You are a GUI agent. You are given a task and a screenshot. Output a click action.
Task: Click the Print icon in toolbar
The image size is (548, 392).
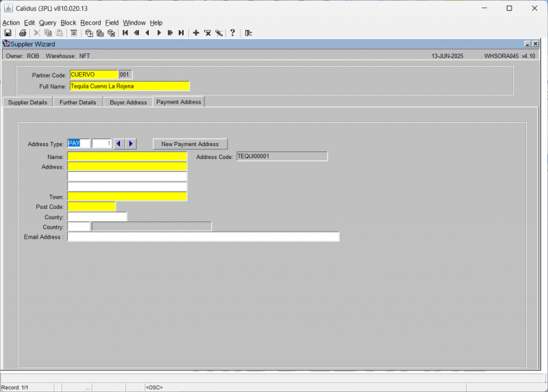(x=23, y=33)
